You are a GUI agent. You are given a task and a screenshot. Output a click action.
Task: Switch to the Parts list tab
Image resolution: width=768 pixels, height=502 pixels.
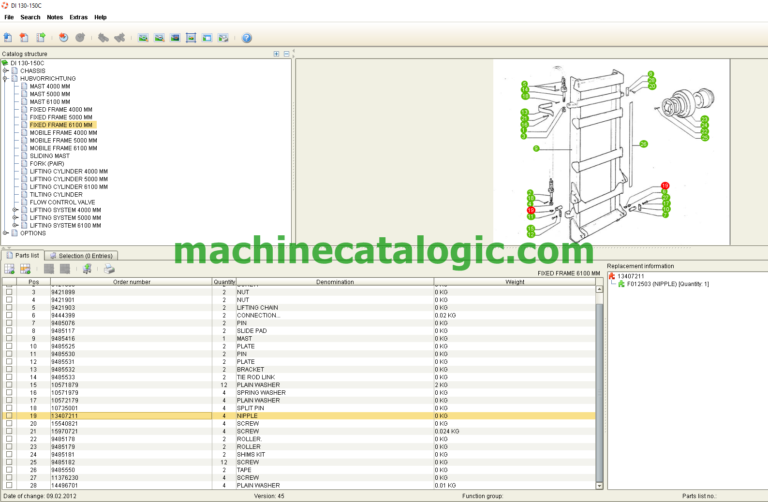pyautogui.click(x=23, y=256)
